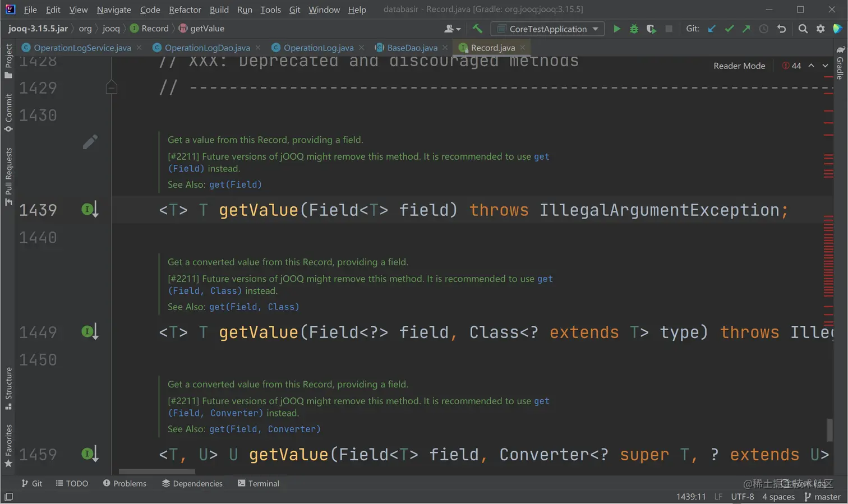Click the green Run button

tap(616, 29)
